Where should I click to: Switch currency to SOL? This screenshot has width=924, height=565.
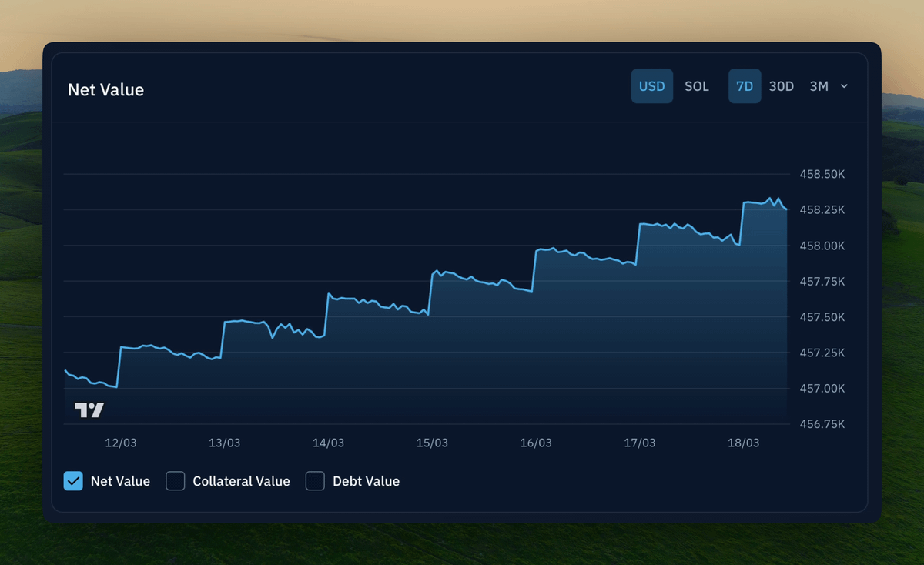(697, 86)
